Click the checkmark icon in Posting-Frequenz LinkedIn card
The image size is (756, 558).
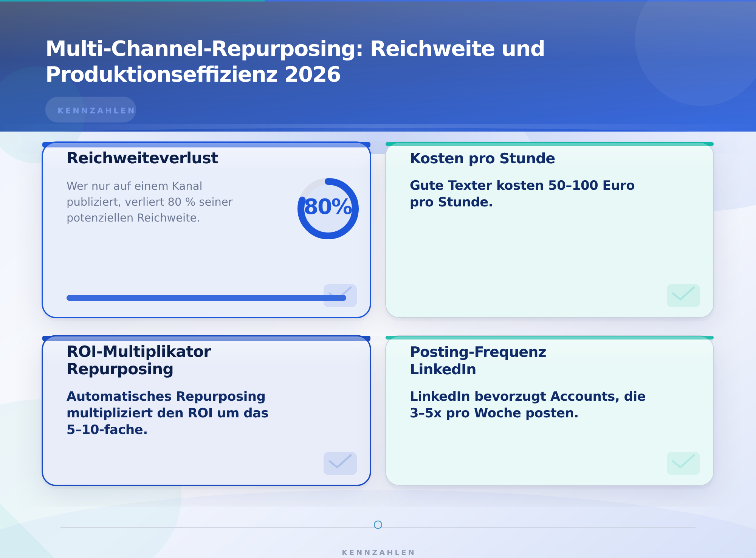coord(683,463)
